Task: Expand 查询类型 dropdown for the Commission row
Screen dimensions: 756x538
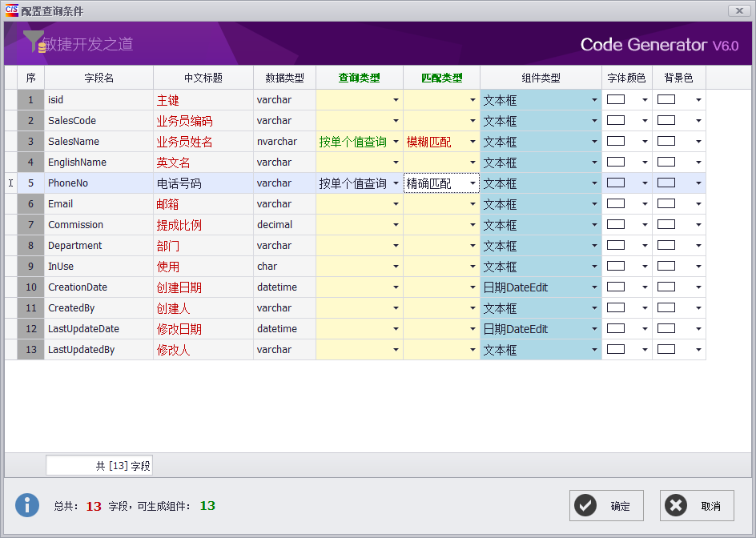Action: tap(396, 225)
